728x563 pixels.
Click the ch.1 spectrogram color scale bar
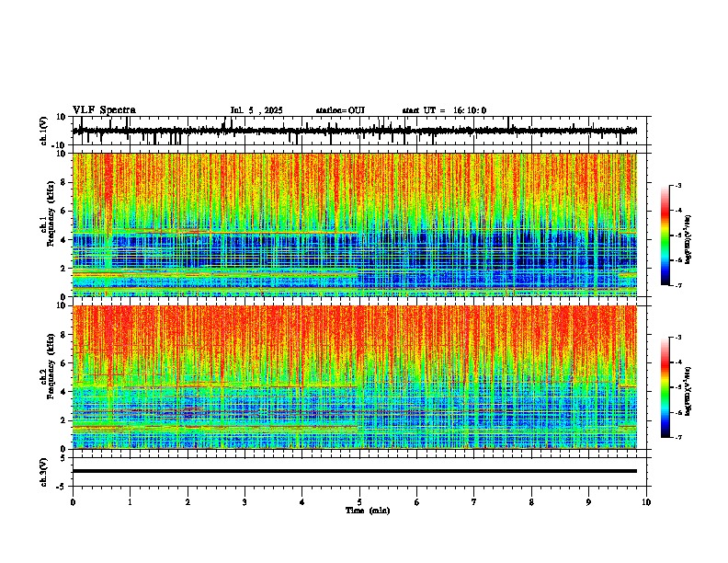coord(665,236)
